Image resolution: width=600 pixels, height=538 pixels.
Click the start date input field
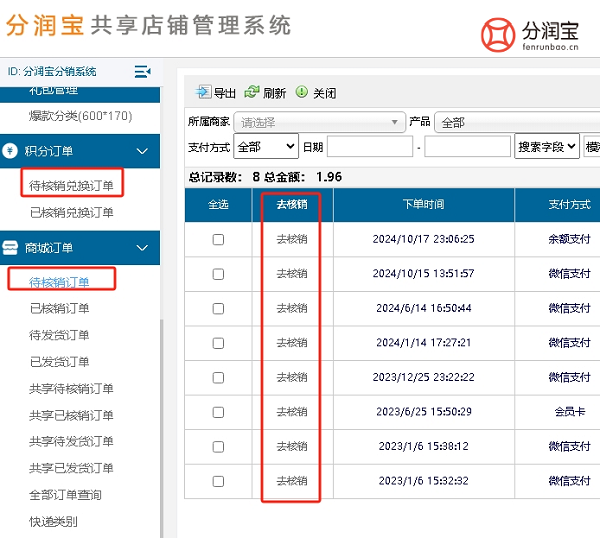(x=369, y=147)
